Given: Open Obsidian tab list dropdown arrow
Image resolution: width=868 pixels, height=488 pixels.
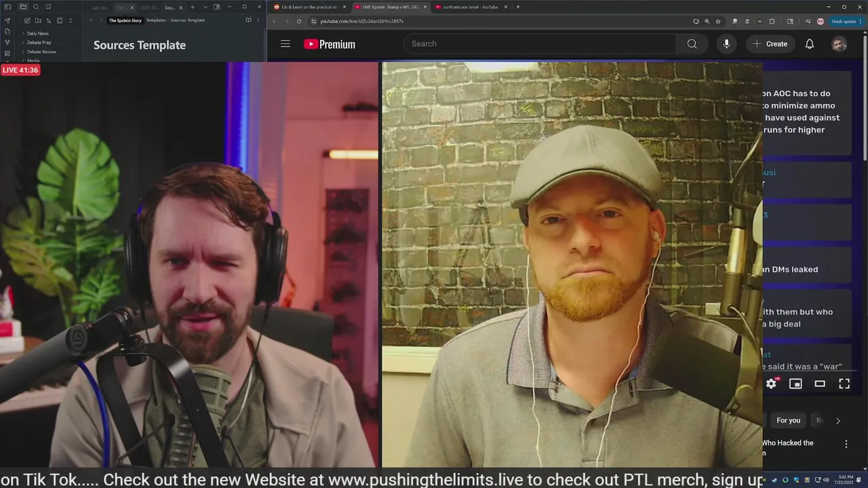Looking at the screenshot, I should (205, 7).
